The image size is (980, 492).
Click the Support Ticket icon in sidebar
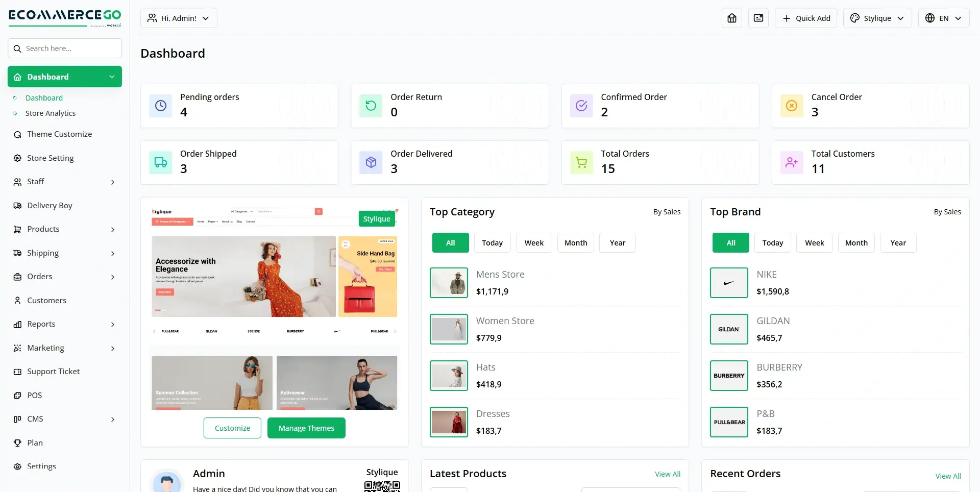(x=17, y=371)
